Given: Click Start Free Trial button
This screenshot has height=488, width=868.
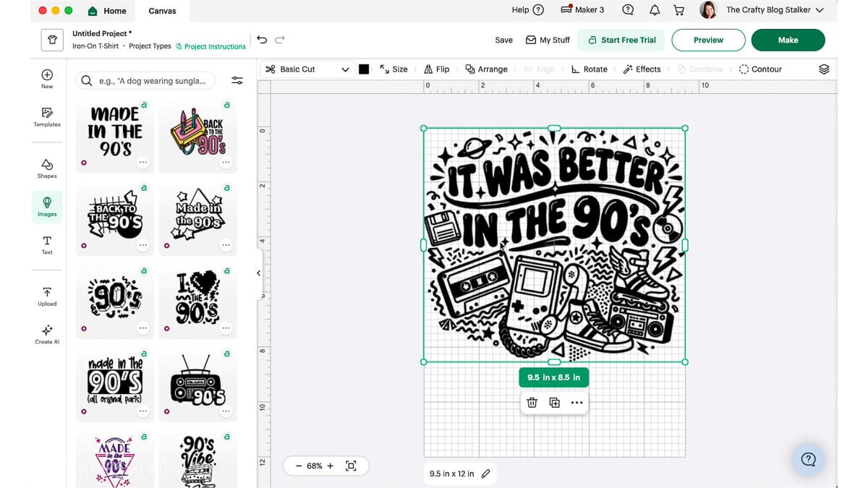Looking at the screenshot, I should [x=622, y=40].
